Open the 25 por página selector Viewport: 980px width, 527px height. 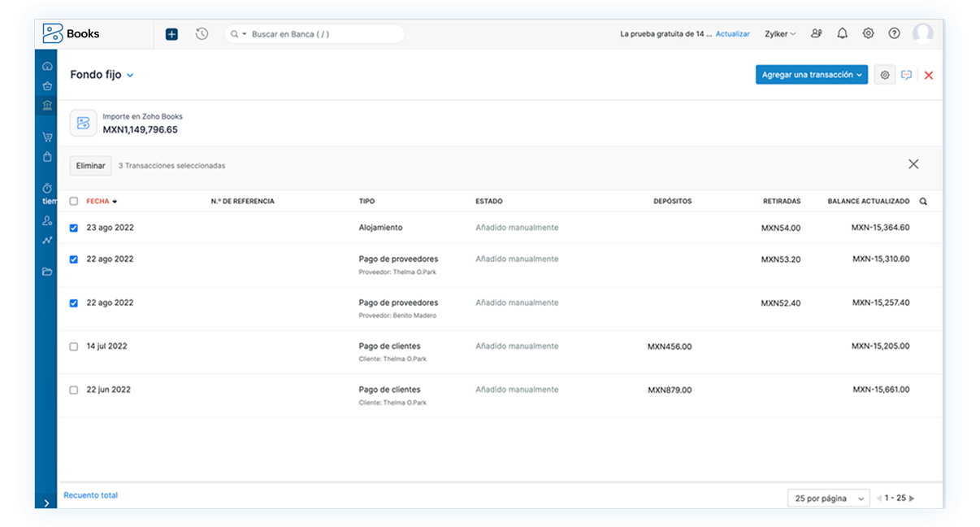[x=827, y=498]
